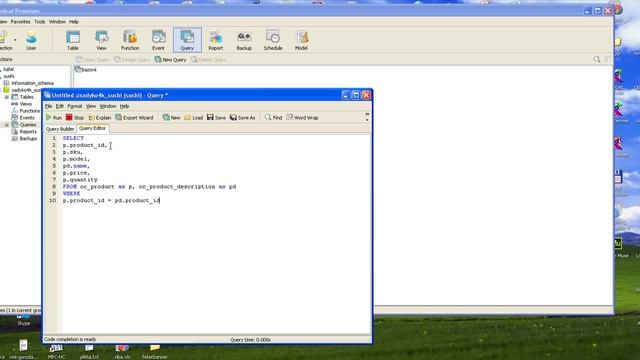Open the feterbanner folder on desktop
Viewport: 640px width, 360px height.
click(x=155, y=351)
